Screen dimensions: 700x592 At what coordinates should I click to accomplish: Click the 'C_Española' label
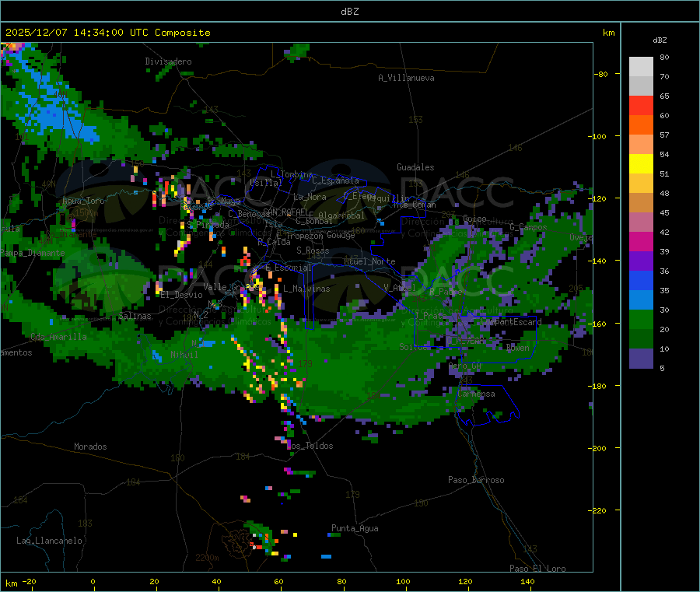coord(336,180)
